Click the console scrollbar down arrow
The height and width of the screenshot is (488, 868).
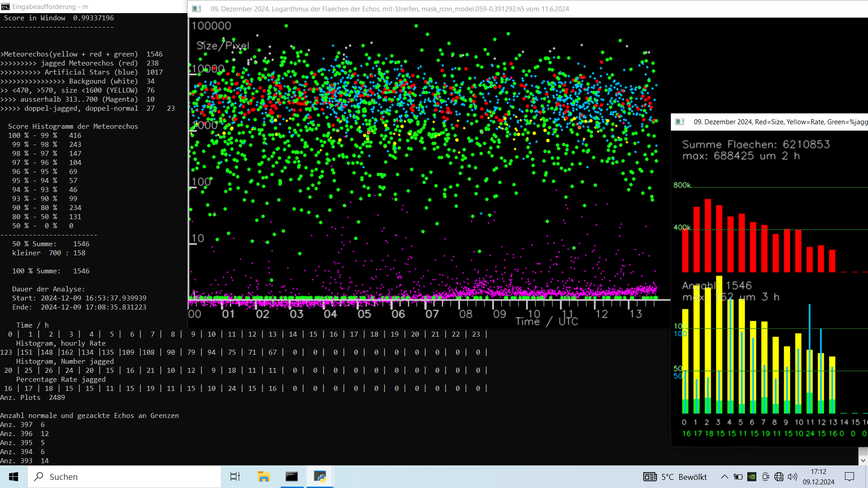[x=863, y=460]
